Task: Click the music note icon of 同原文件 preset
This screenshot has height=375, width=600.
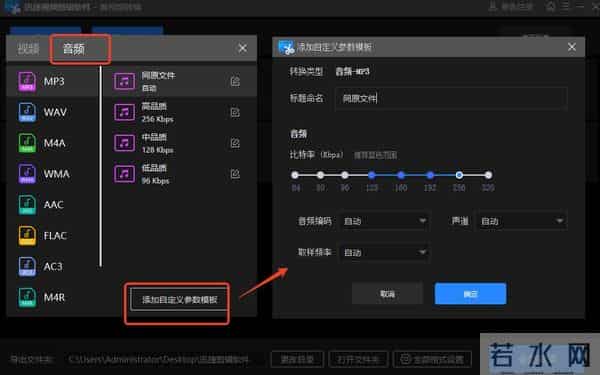Action: pos(124,81)
